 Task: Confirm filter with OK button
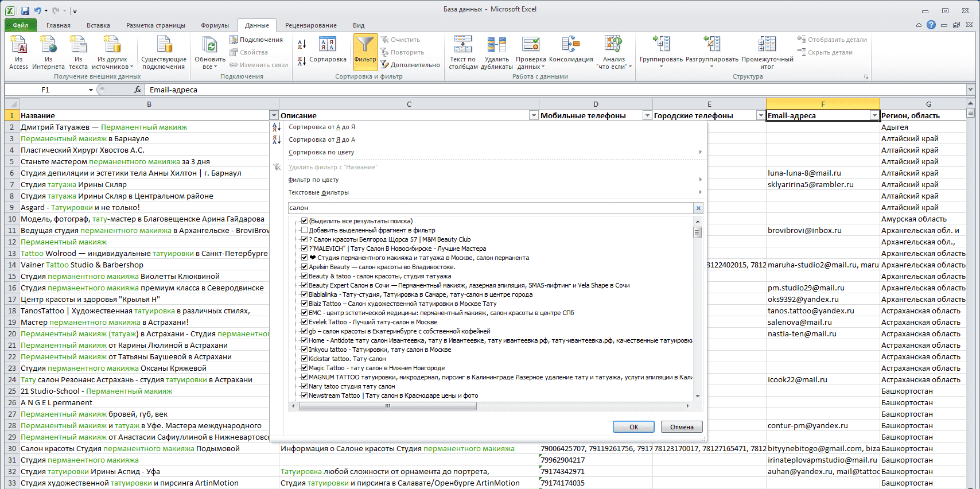[633, 426]
